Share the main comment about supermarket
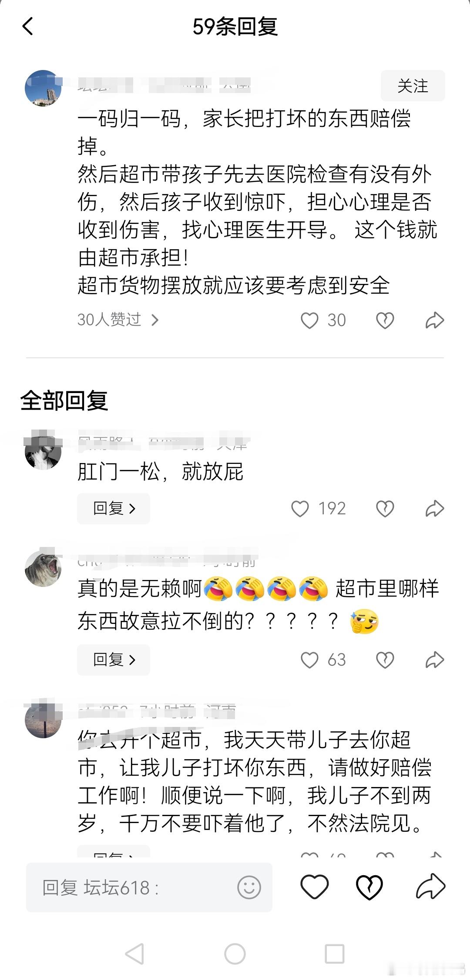This screenshot has width=470, height=980. (434, 320)
